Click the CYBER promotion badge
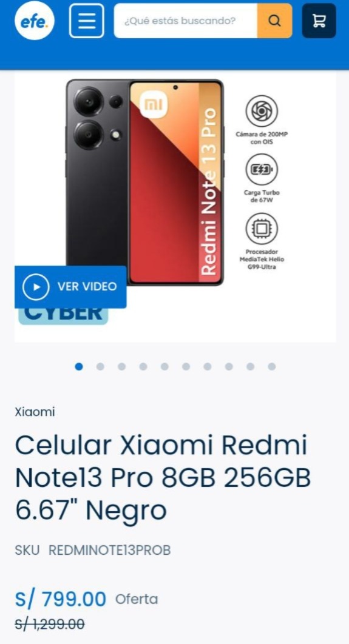The height and width of the screenshot is (644, 349). [x=63, y=317]
